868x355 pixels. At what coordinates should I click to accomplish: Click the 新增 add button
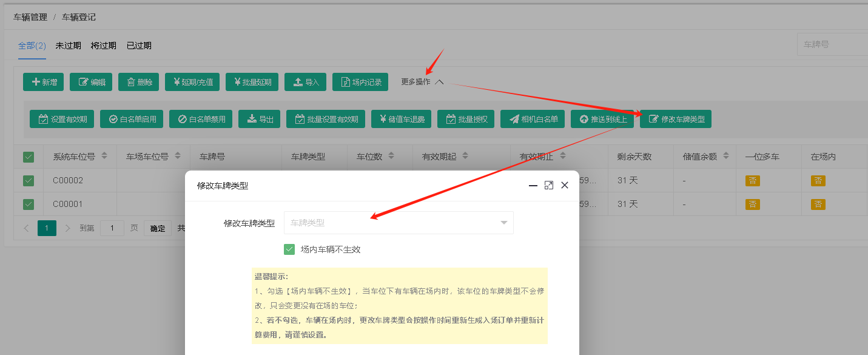pos(44,82)
